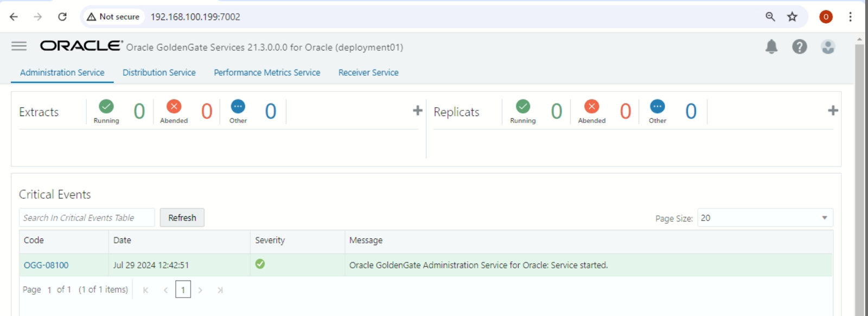
Task: Open the help question mark icon
Action: [800, 47]
